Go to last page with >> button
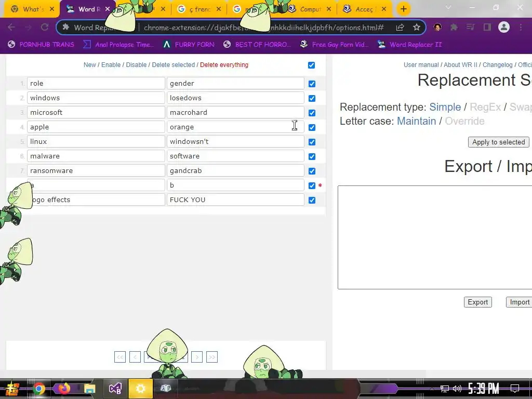The width and height of the screenshot is (532, 399). 212,357
